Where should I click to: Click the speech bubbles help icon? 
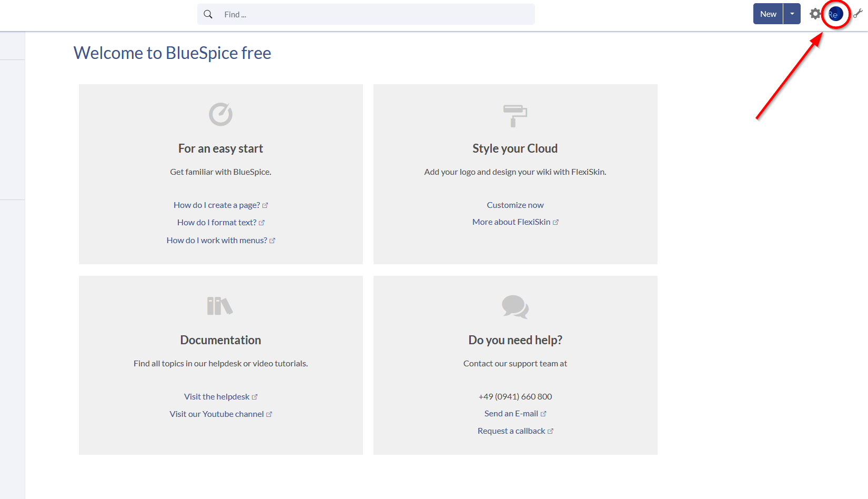(x=515, y=307)
